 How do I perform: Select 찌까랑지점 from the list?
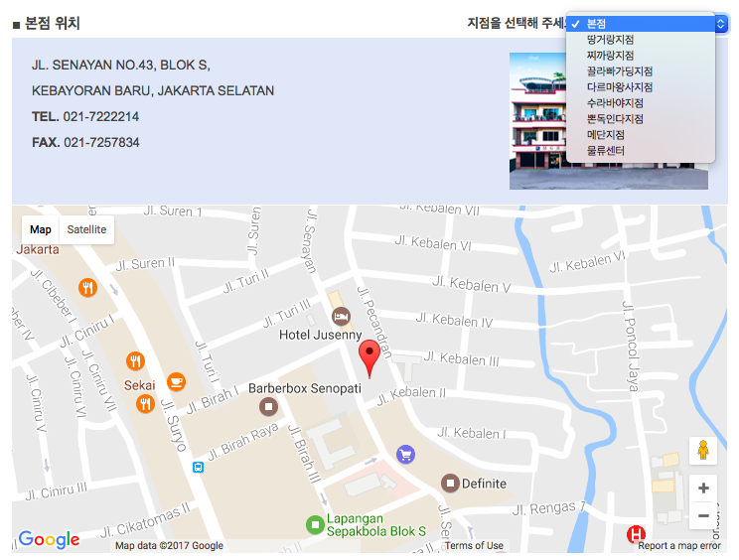[641, 56]
